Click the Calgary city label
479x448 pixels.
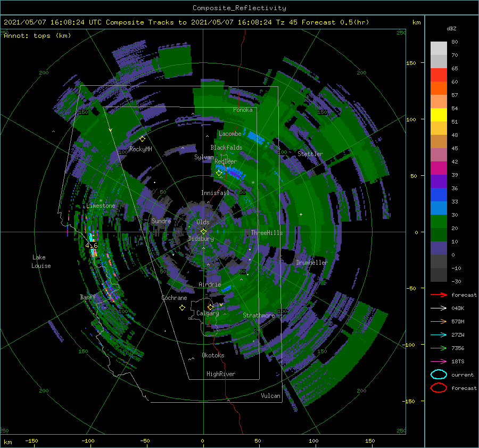(208, 313)
